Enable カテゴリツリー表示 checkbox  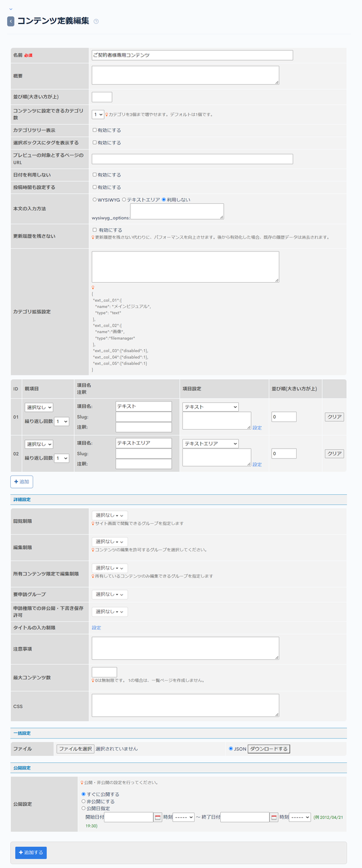click(94, 130)
